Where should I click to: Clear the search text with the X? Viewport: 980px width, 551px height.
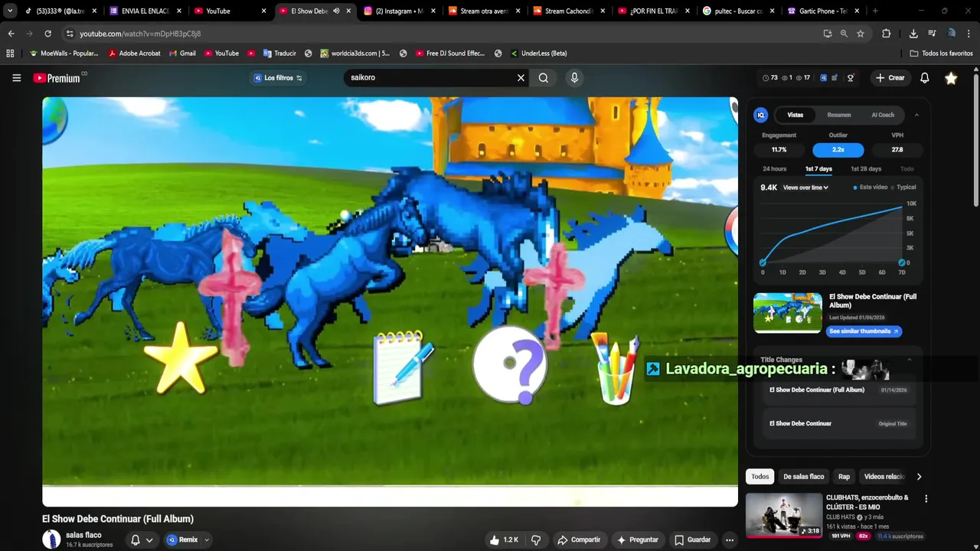(521, 77)
